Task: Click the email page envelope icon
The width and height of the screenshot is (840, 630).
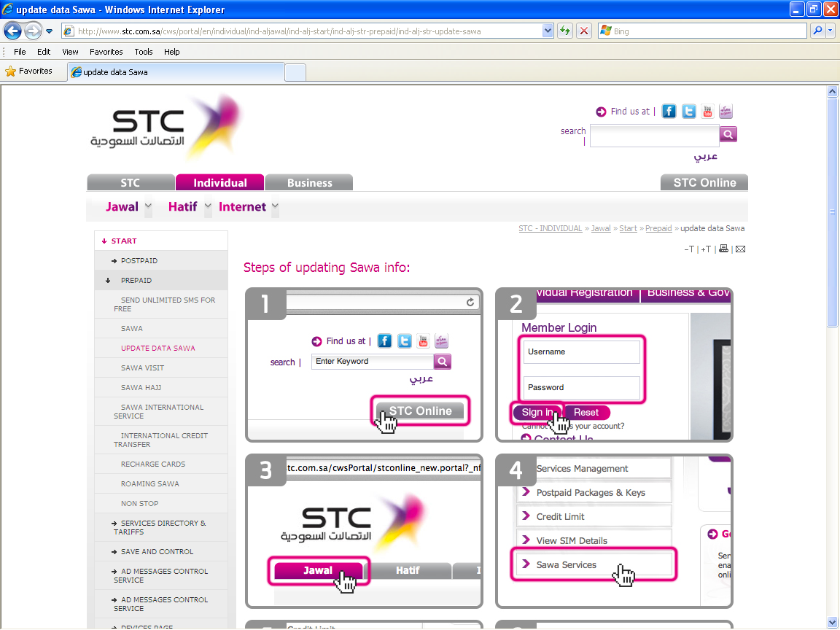Action: click(740, 249)
